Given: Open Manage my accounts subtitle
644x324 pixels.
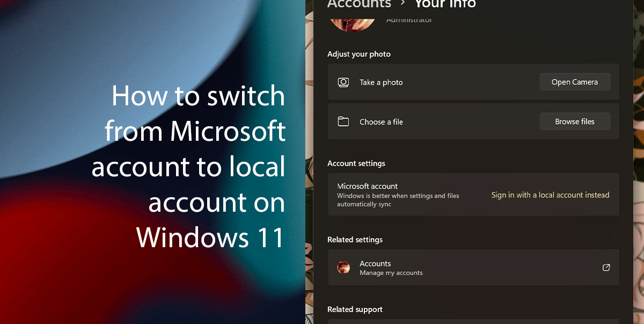Looking at the screenshot, I should point(391,273).
